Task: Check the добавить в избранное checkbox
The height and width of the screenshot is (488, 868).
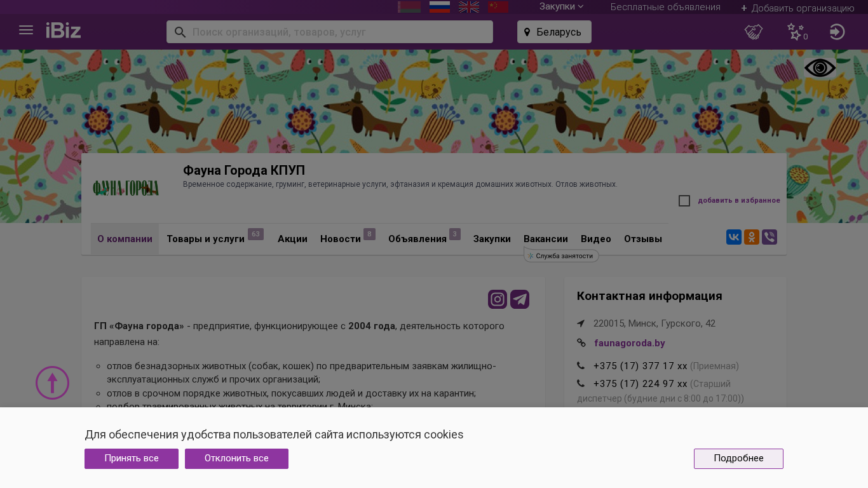Action: coord(684,201)
